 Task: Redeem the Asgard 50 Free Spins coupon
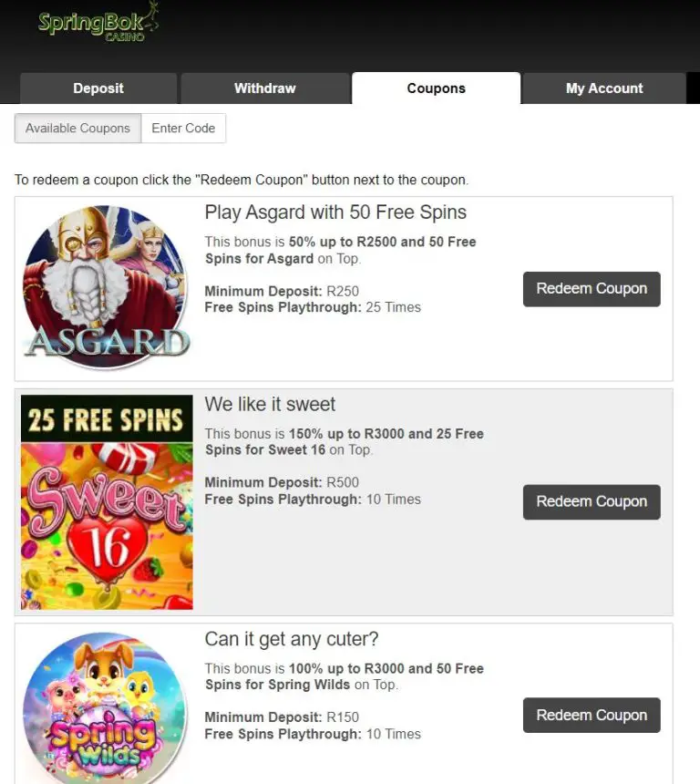[x=592, y=289]
